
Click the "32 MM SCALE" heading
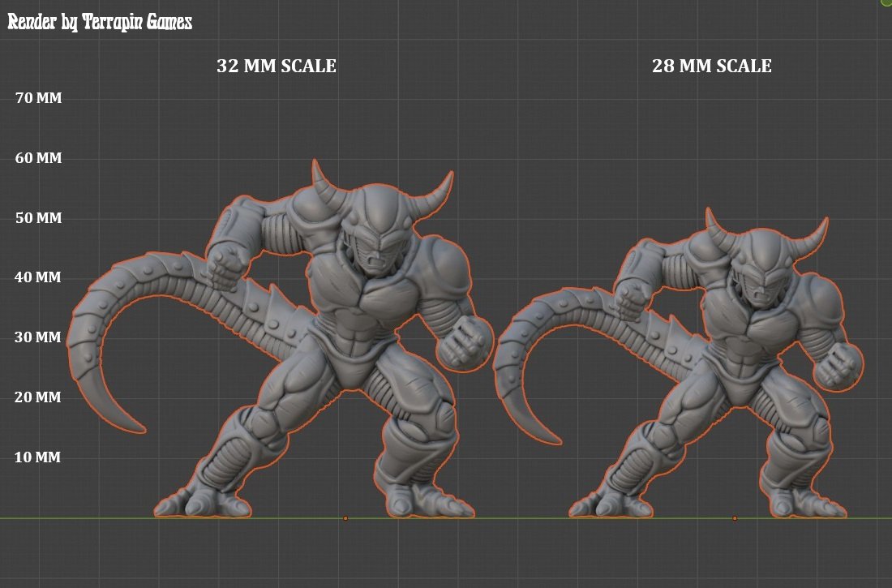point(277,66)
